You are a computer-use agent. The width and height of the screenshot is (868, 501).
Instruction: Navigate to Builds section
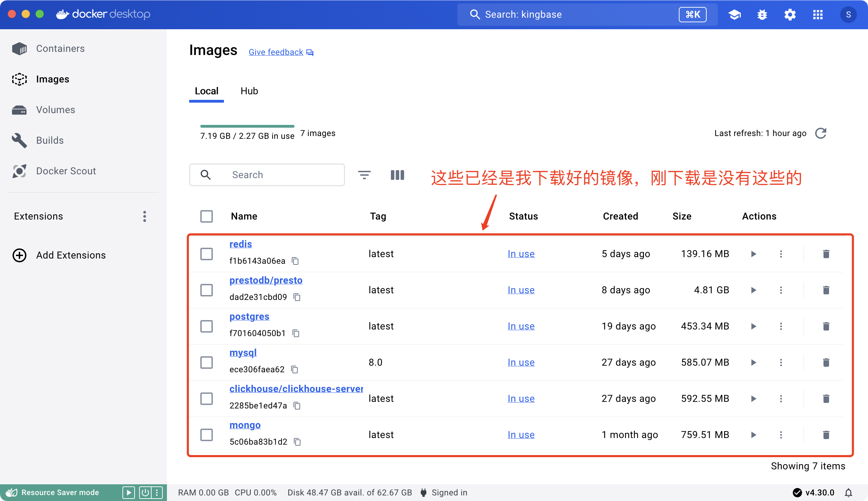pos(50,140)
